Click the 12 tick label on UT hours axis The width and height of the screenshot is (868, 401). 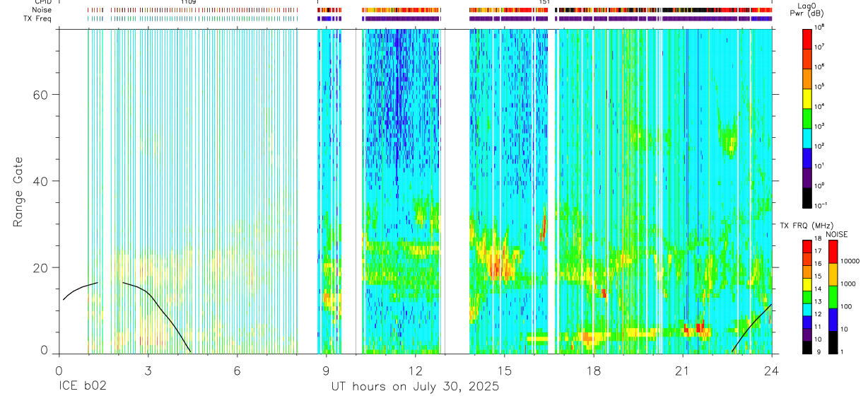(415, 371)
